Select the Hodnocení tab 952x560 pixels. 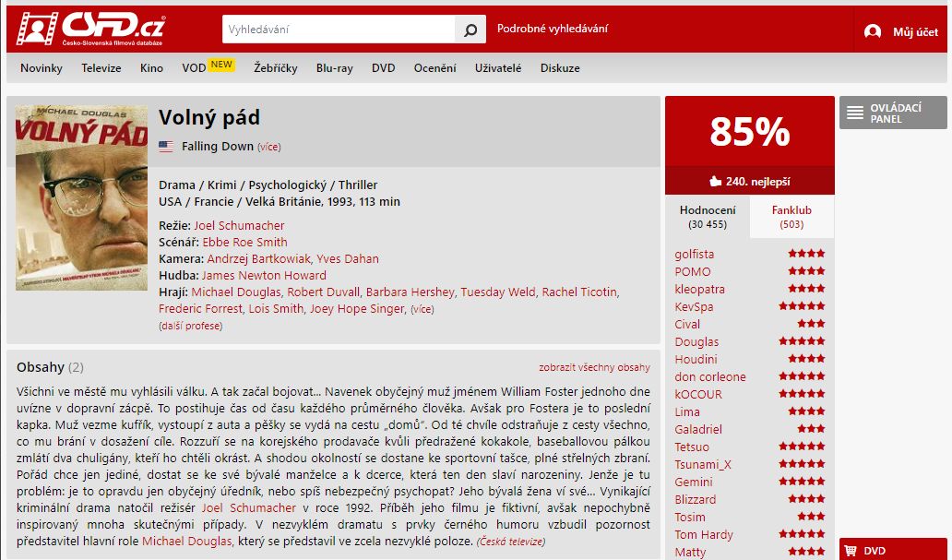708,217
